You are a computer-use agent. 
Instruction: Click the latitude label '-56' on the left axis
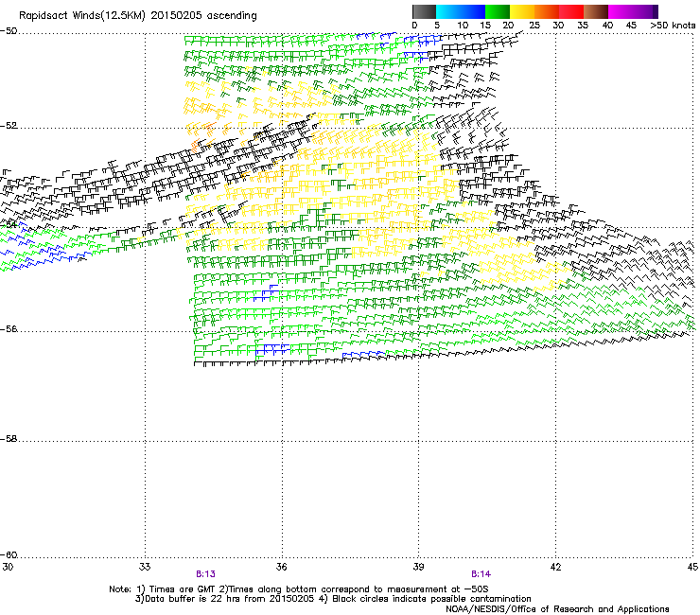point(9,329)
